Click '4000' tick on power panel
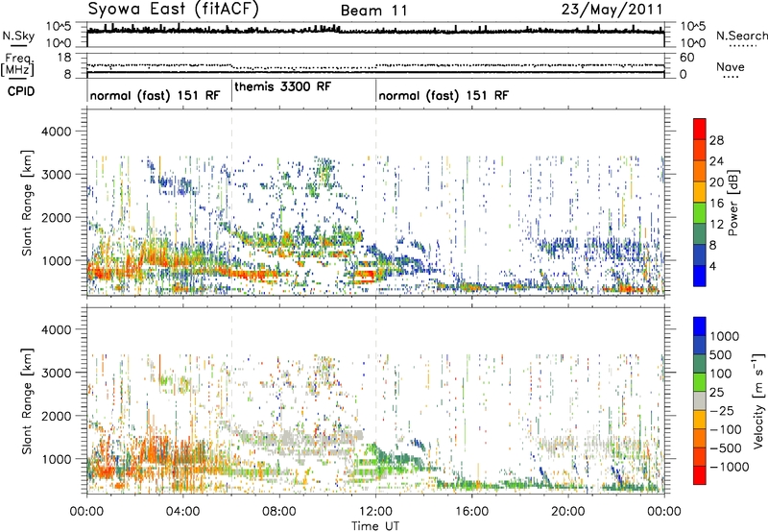The image size is (768, 532). coord(56,132)
